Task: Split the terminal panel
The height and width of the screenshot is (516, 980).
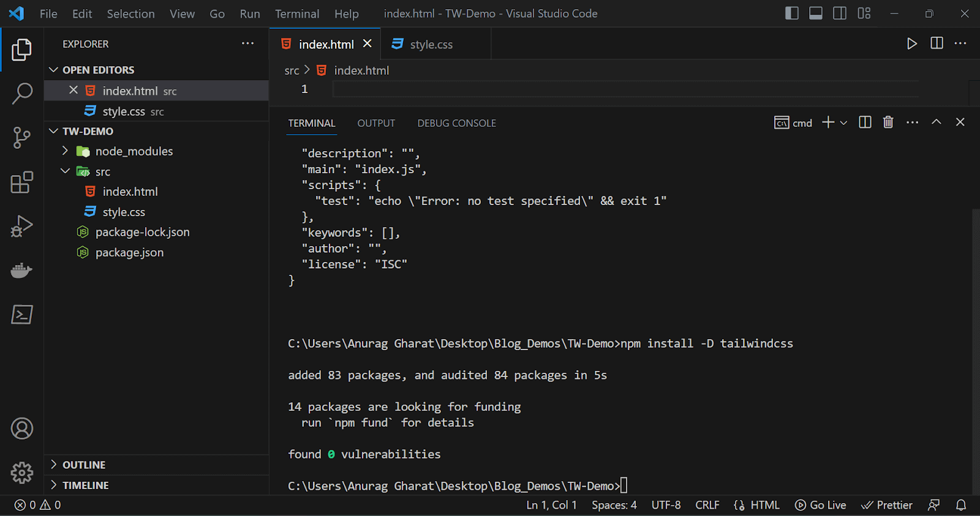Action: [x=865, y=122]
